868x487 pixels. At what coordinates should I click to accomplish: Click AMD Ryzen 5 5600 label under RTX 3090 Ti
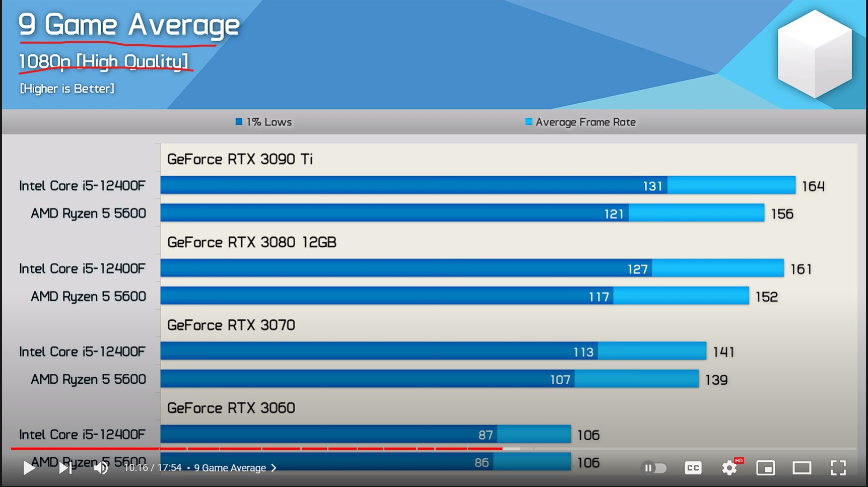tap(89, 214)
